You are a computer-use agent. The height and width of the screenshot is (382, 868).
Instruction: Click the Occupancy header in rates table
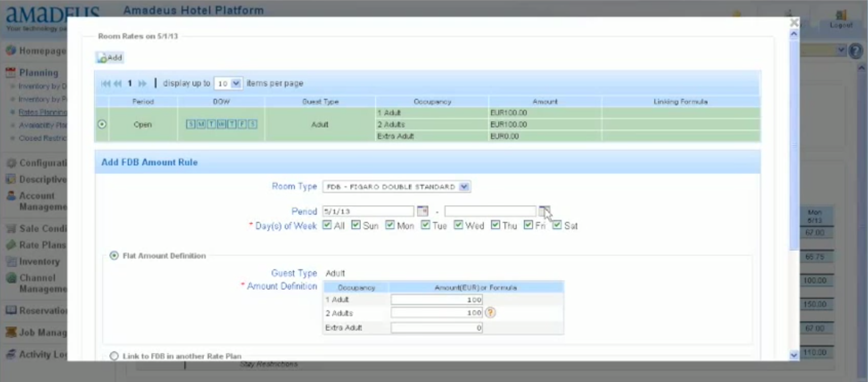pyautogui.click(x=432, y=102)
